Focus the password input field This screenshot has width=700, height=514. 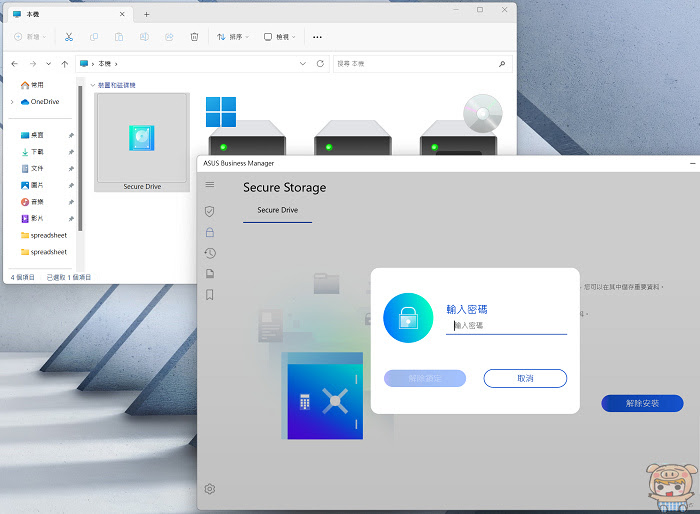pyautogui.click(x=506, y=326)
